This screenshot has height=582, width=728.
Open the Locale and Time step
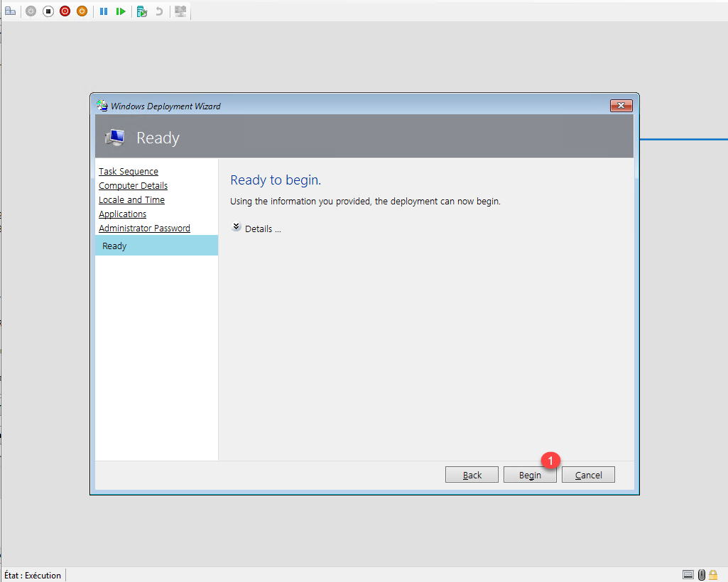pyautogui.click(x=131, y=200)
